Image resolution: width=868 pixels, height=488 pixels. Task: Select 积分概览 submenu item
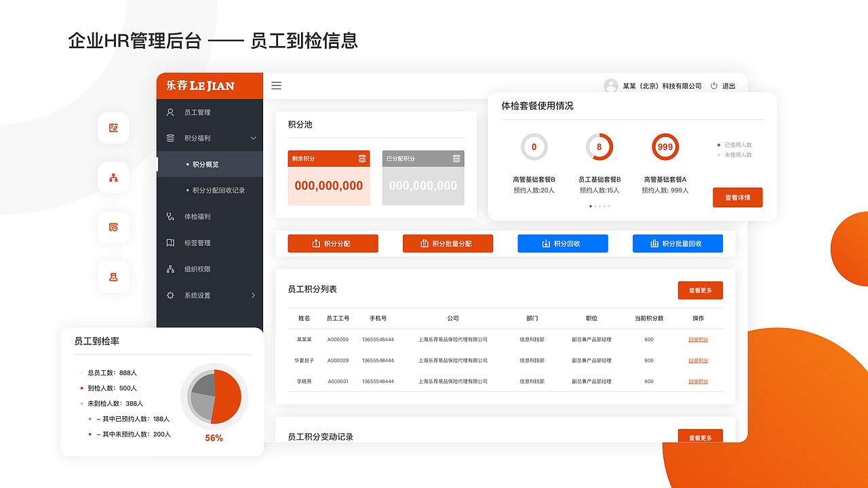pyautogui.click(x=210, y=165)
